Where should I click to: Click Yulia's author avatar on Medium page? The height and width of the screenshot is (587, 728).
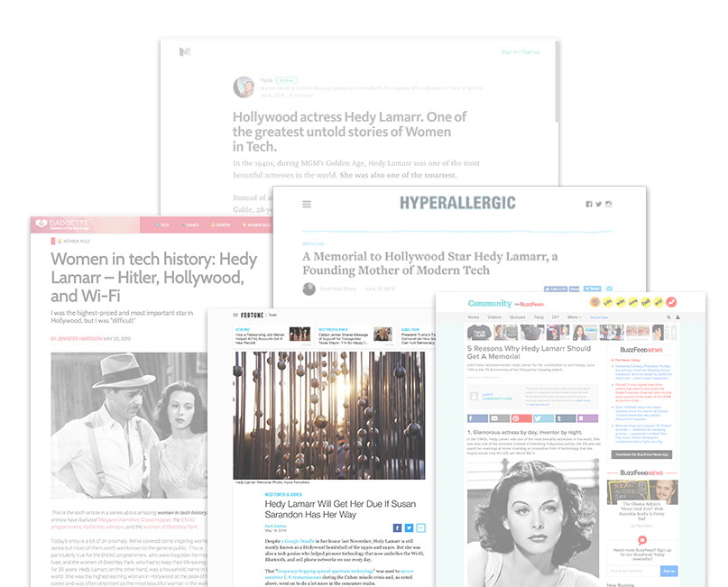pos(244,87)
